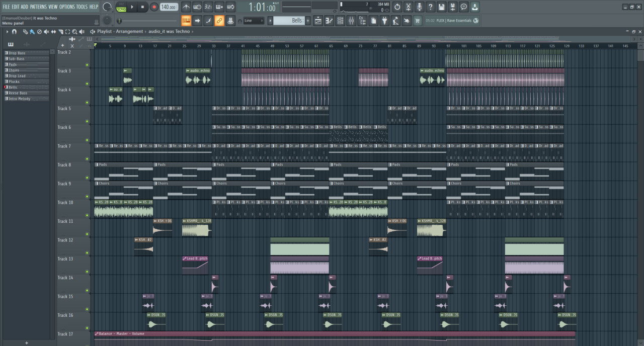Open the VIEW menu
The image size is (644, 346).
[53, 7]
